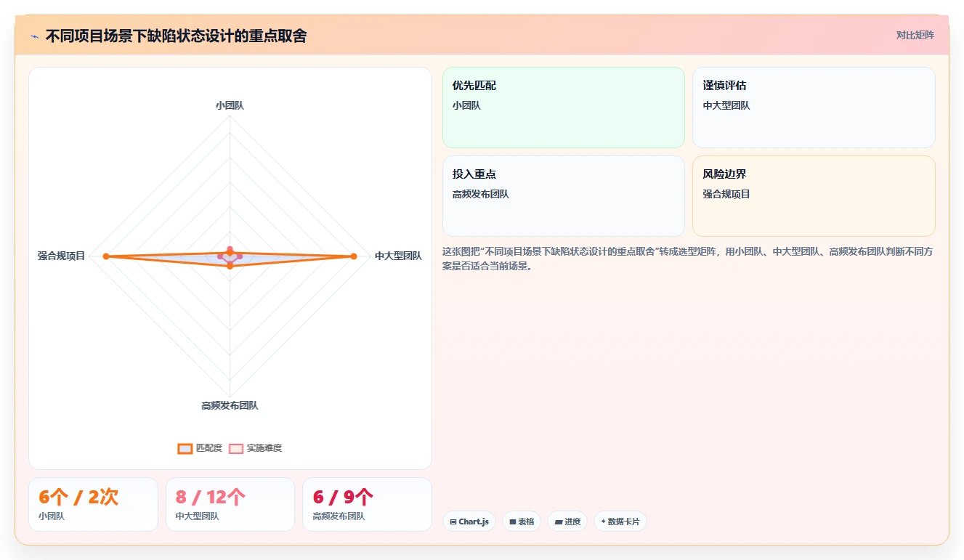Image resolution: width=964 pixels, height=560 pixels.
Task: Select the 优先匹配 card
Action: point(563,107)
